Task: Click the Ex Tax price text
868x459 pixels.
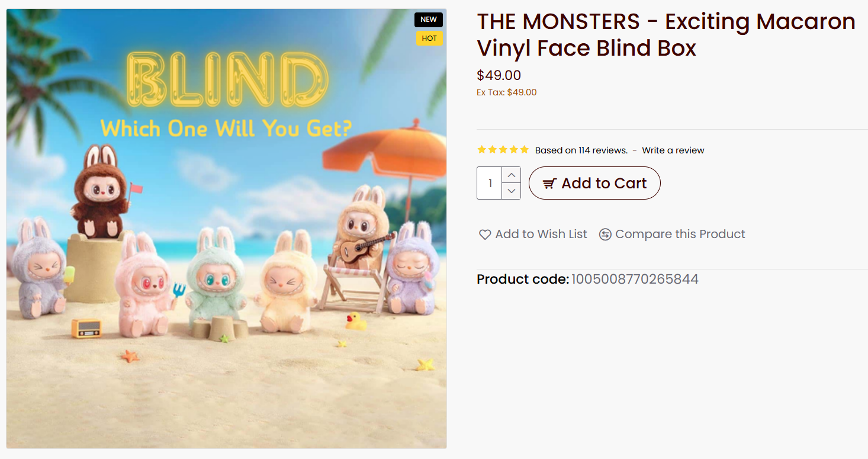Action: pyautogui.click(x=507, y=92)
